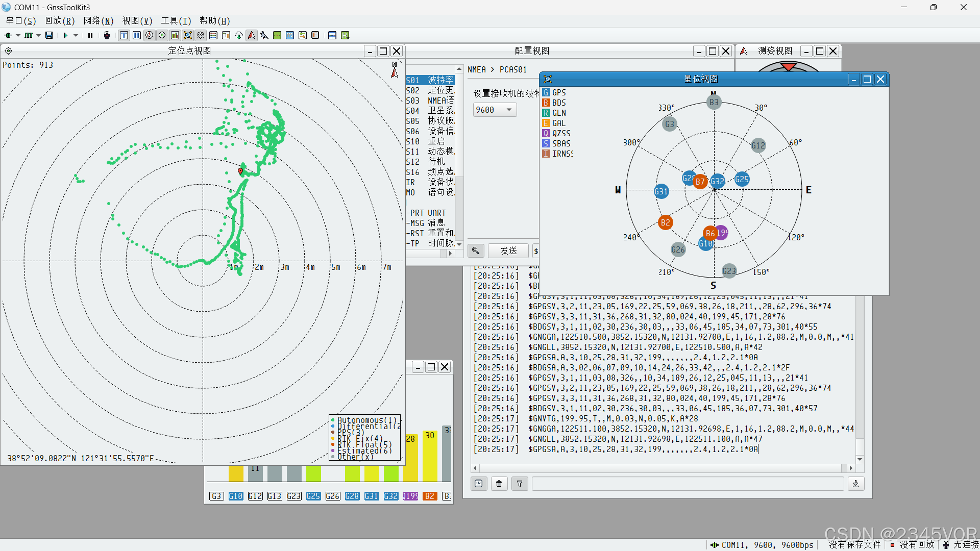Open the 回放(R) menu

(x=60, y=21)
